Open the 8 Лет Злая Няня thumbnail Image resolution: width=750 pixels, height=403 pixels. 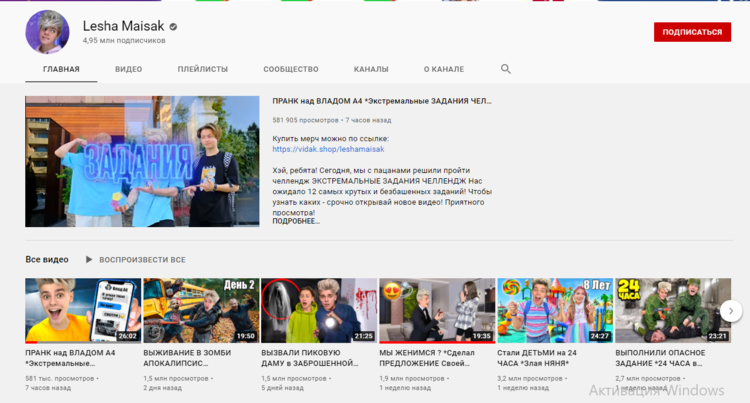555,310
